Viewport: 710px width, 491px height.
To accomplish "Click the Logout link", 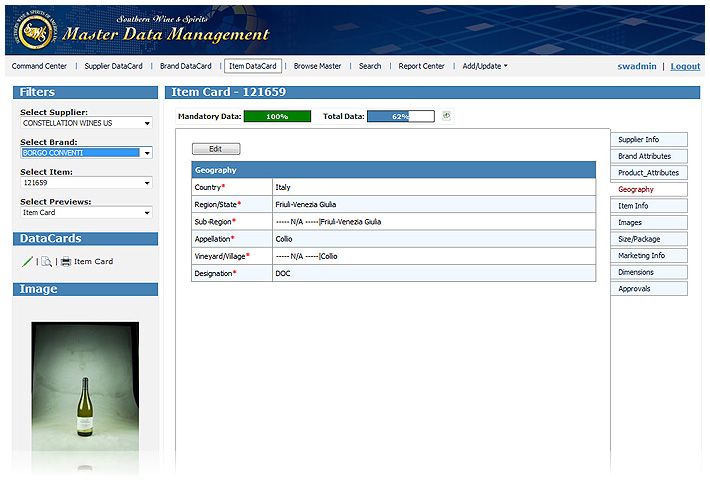I will 685,66.
